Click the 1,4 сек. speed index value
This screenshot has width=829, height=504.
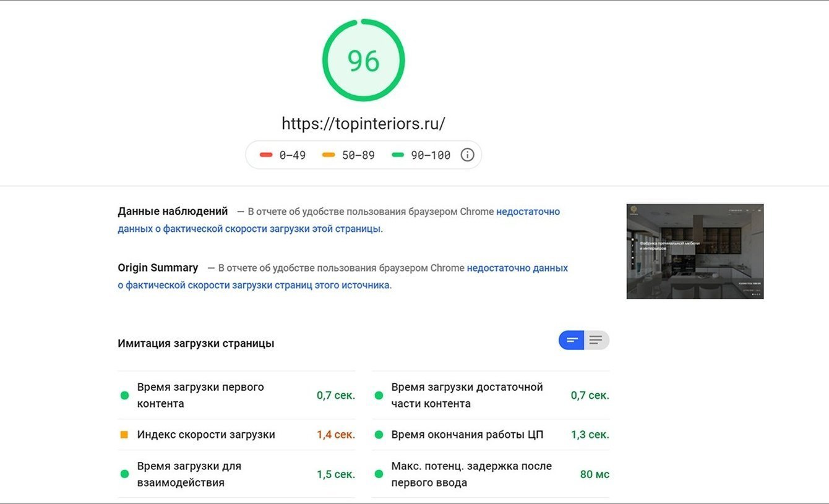pyautogui.click(x=335, y=435)
